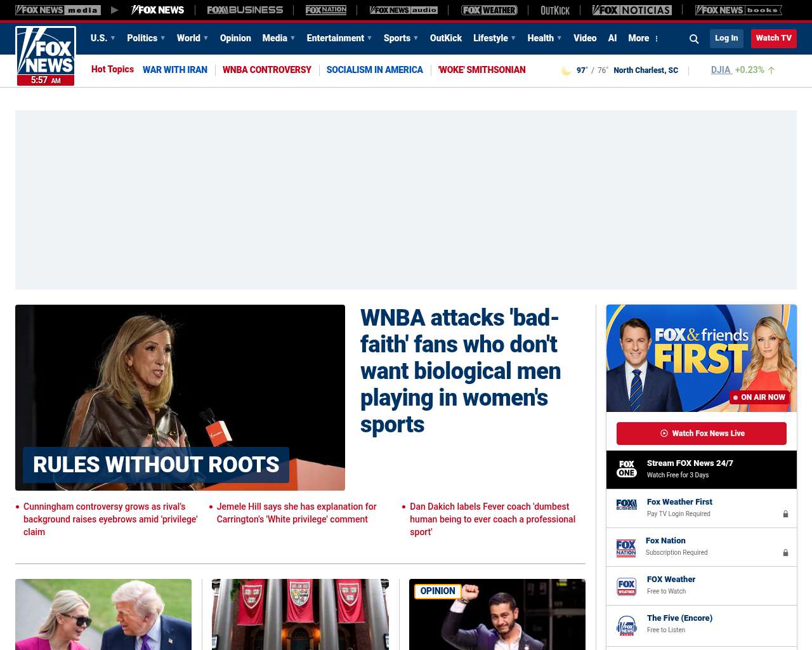The image size is (812, 650).
Task: Open the RULES WITHOUT ROOTS lead story image
Action: pos(180,397)
